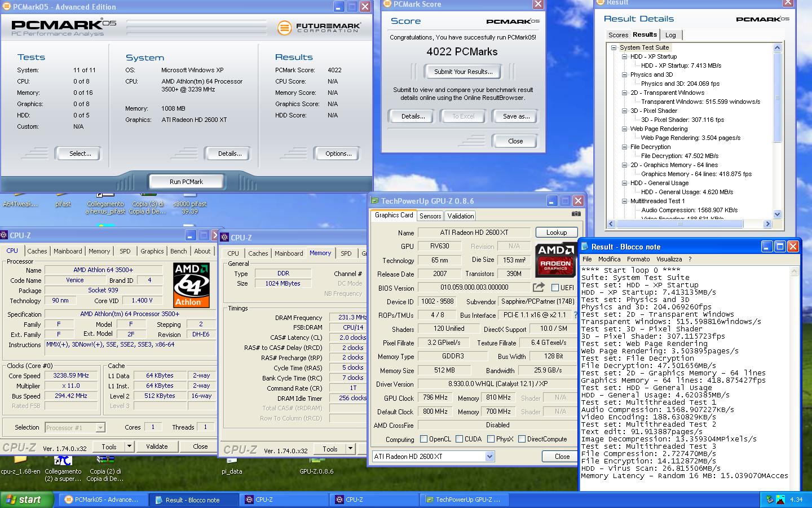Screen dimensions: 812x508
Task: Click the GPU Name field in GPU-Z
Action: 474,233
